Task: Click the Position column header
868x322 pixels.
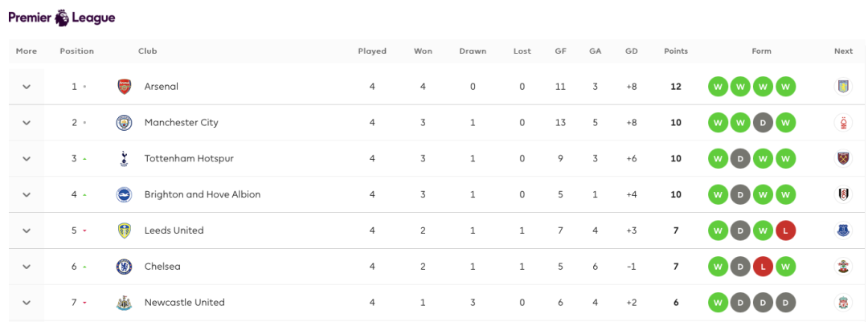Action: click(76, 51)
